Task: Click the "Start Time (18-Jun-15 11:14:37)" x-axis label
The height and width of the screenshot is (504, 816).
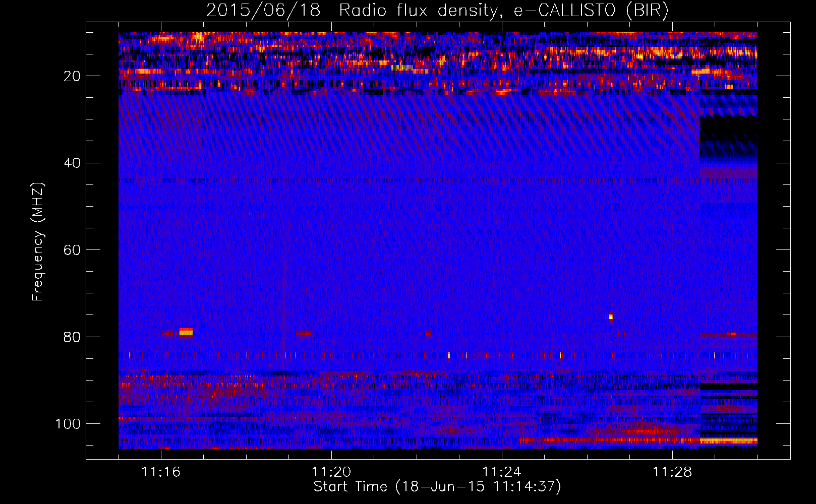Action: [x=437, y=487]
